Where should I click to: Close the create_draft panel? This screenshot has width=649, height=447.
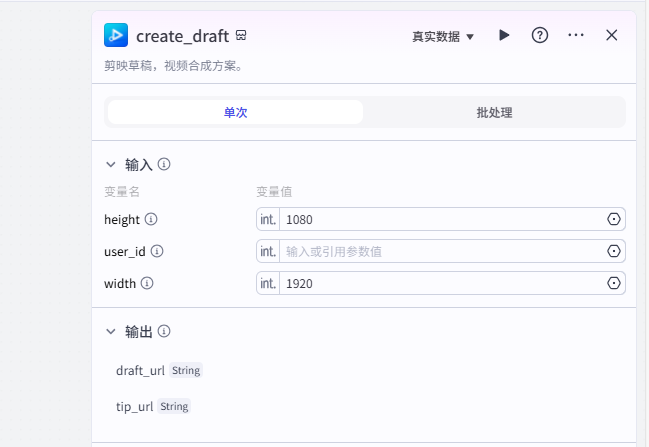pyautogui.click(x=612, y=35)
